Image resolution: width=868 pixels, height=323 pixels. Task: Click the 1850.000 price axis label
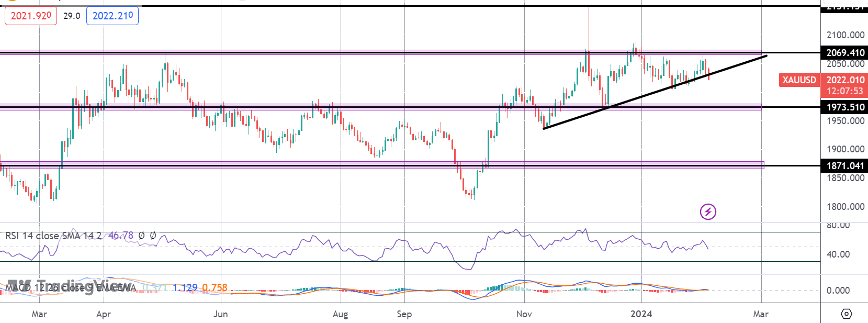(x=845, y=178)
